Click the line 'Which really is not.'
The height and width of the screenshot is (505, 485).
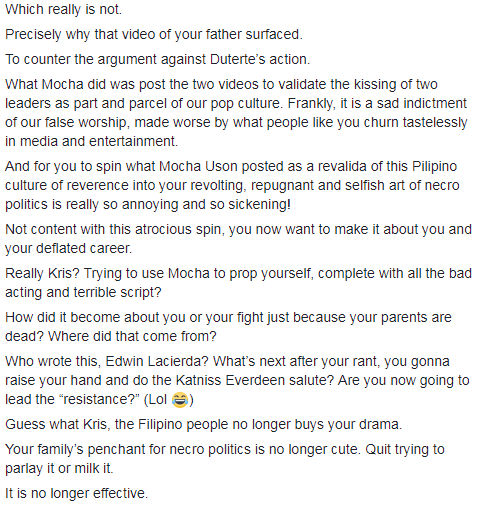64,9
